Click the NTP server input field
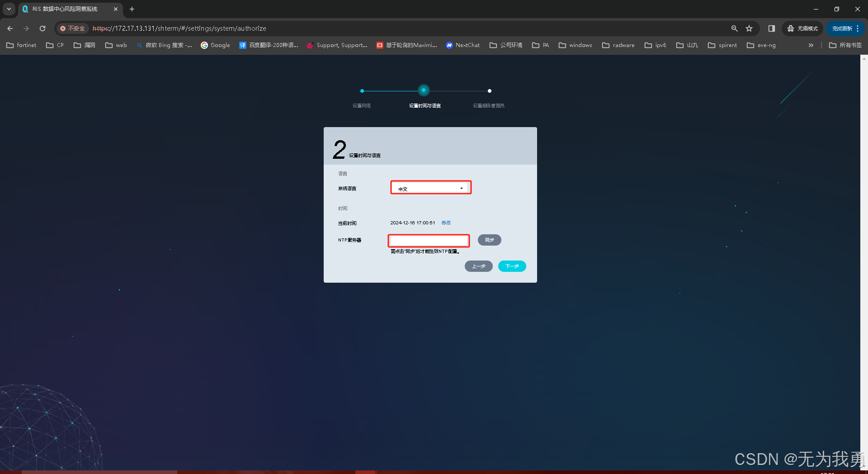Viewport: 868px width, 474px height. 429,241
